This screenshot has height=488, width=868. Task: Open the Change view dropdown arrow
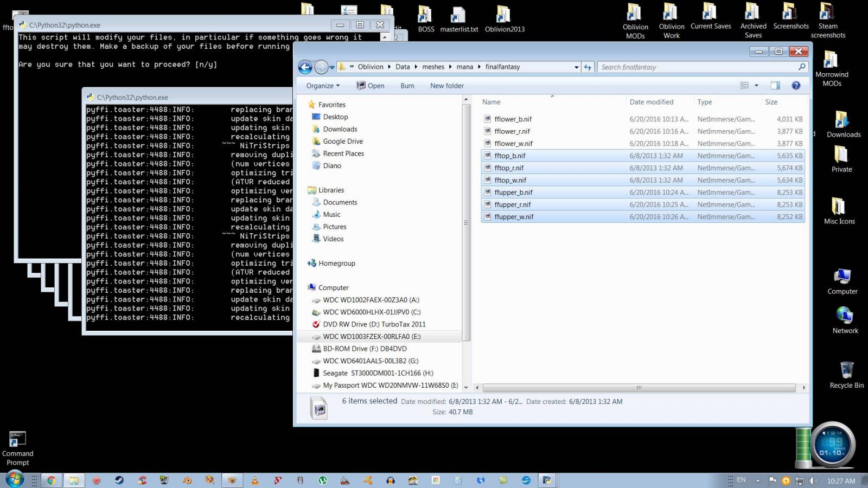click(756, 85)
